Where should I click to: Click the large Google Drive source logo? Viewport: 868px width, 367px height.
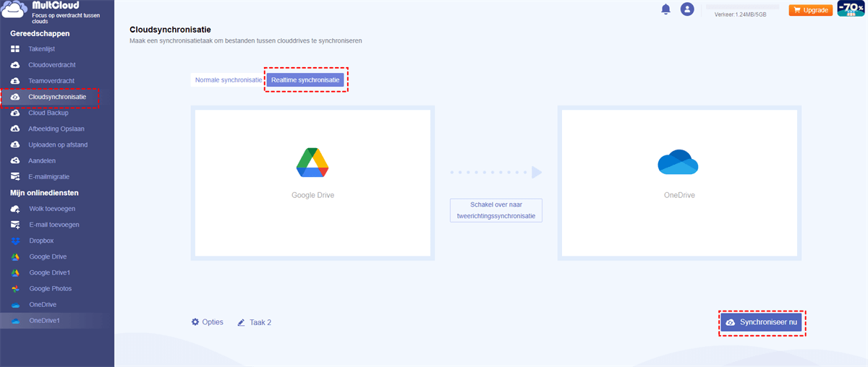pyautogui.click(x=312, y=163)
